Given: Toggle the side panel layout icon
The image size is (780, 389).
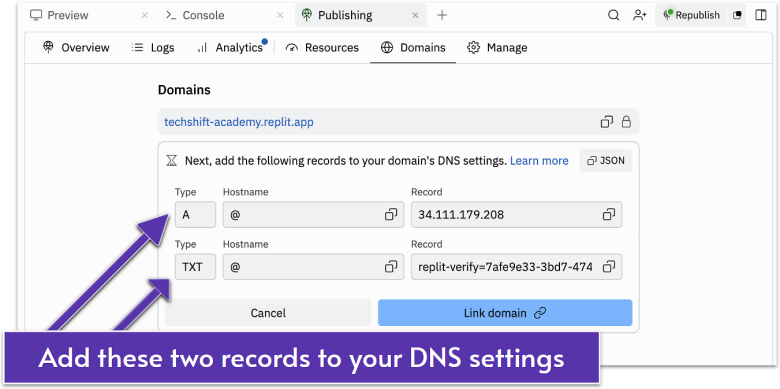Looking at the screenshot, I should [761, 15].
